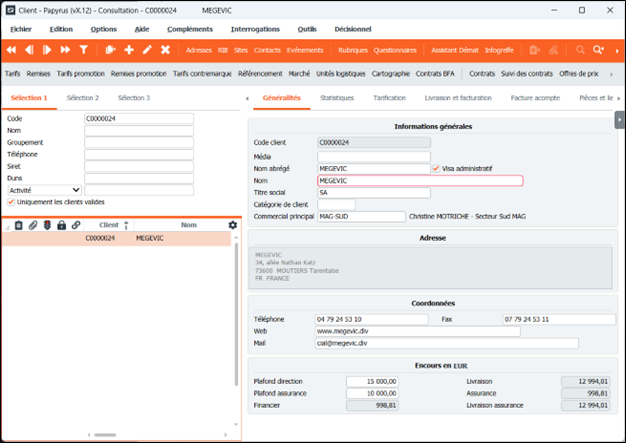Click the padlock column icon
The height and width of the screenshot is (443, 626).
(62, 226)
